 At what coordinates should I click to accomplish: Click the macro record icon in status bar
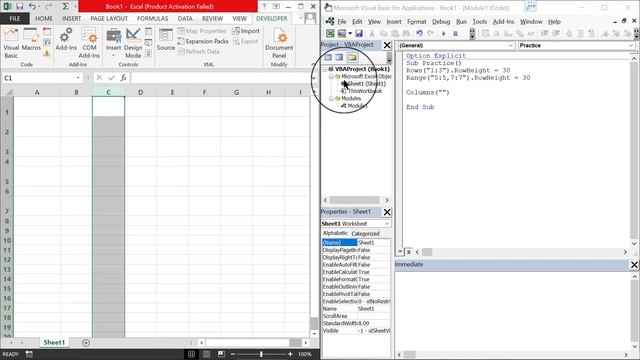pos(29,354)
